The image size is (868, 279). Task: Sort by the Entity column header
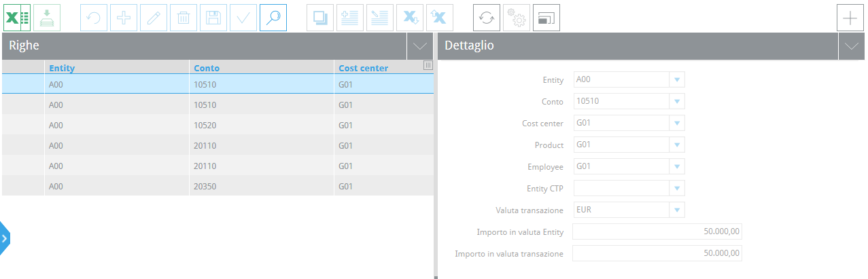(62, 68)
